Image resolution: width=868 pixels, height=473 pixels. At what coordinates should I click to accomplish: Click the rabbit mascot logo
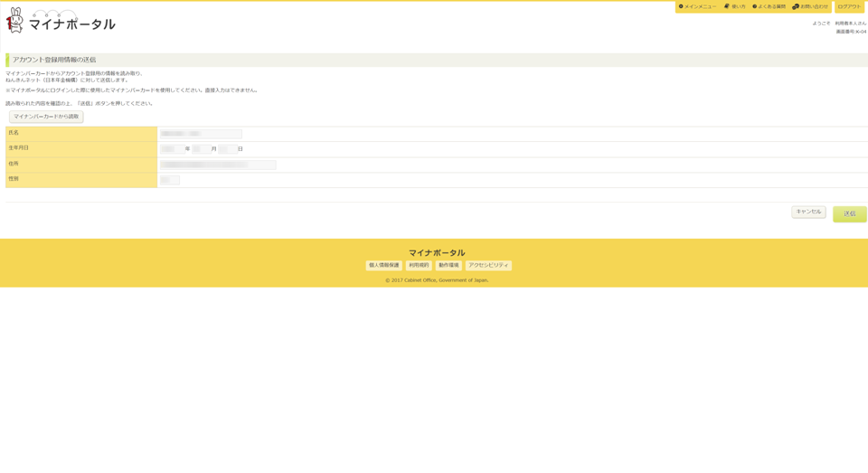click(15, 21)
